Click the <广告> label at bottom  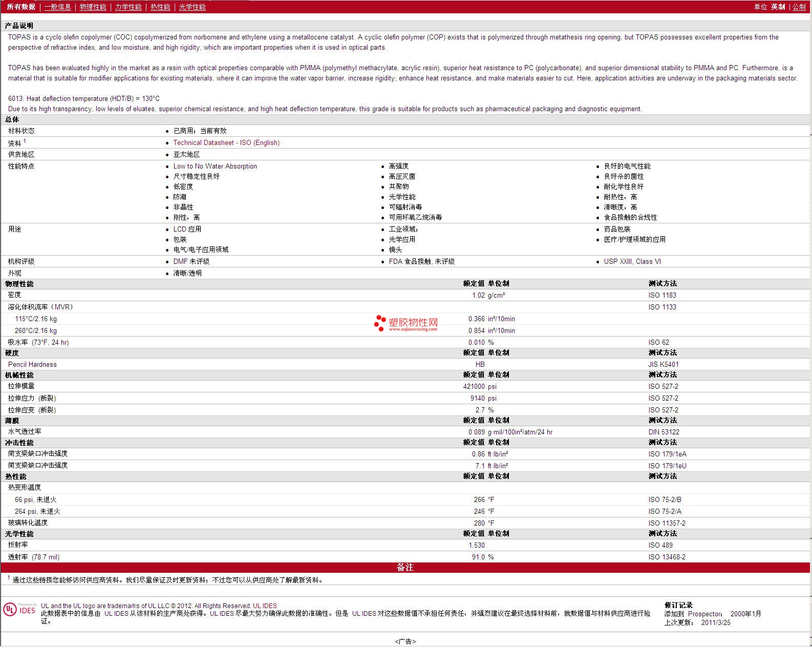click(x=405, y=641)
